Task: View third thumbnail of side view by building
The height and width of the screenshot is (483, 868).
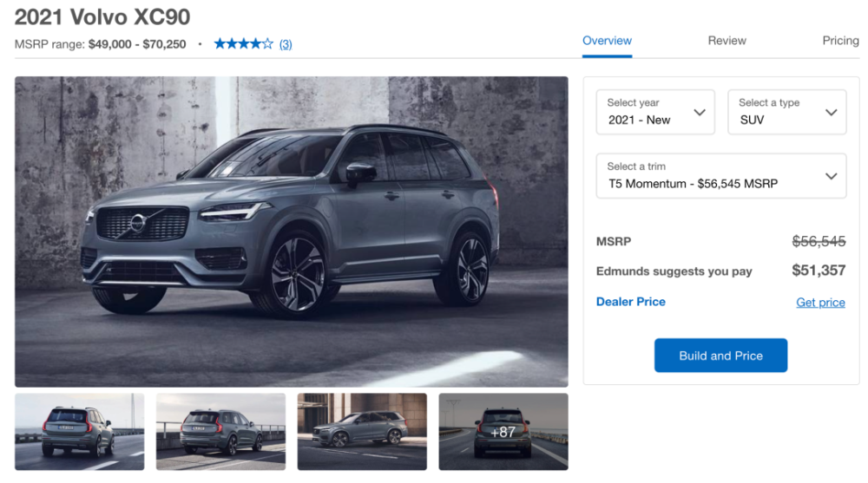Action: [x=362, y=432]
